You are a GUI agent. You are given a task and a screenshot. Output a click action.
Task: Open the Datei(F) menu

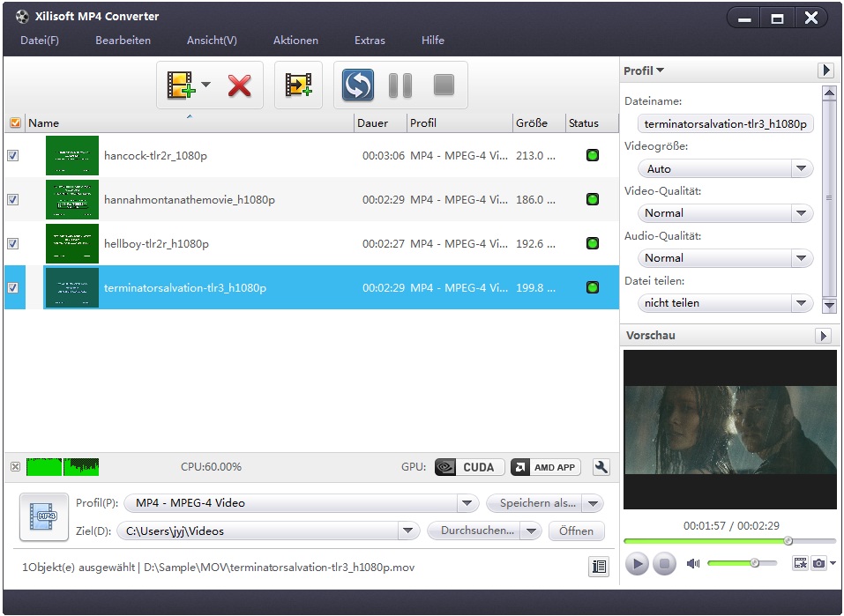[x=40, y=41]
